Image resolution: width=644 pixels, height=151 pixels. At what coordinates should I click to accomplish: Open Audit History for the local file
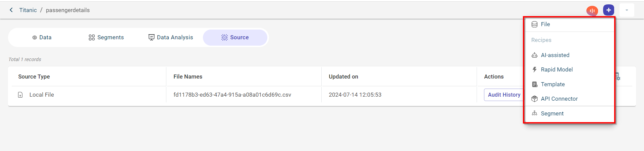point(504,95)
